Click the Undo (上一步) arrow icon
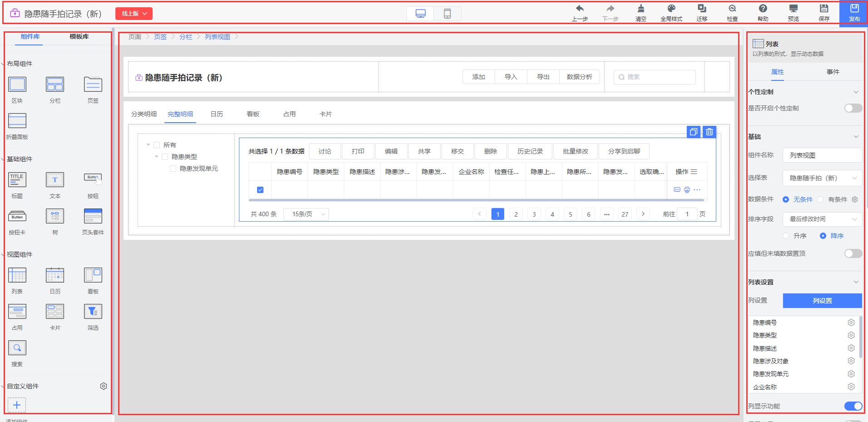The width and height of the screenshot is (868, 422). tap(580, 9)
